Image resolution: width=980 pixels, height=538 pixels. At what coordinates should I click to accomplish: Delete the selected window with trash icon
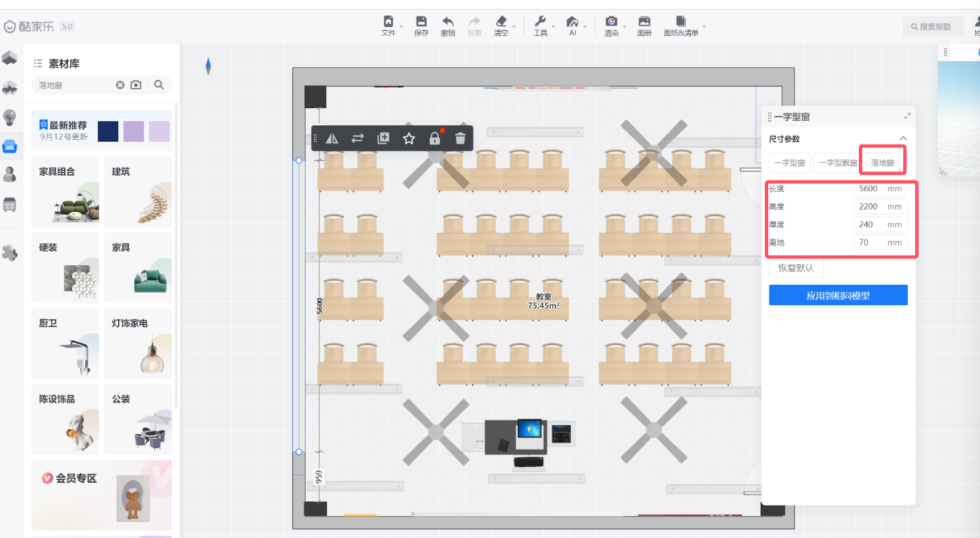click(x=460, y=138)
